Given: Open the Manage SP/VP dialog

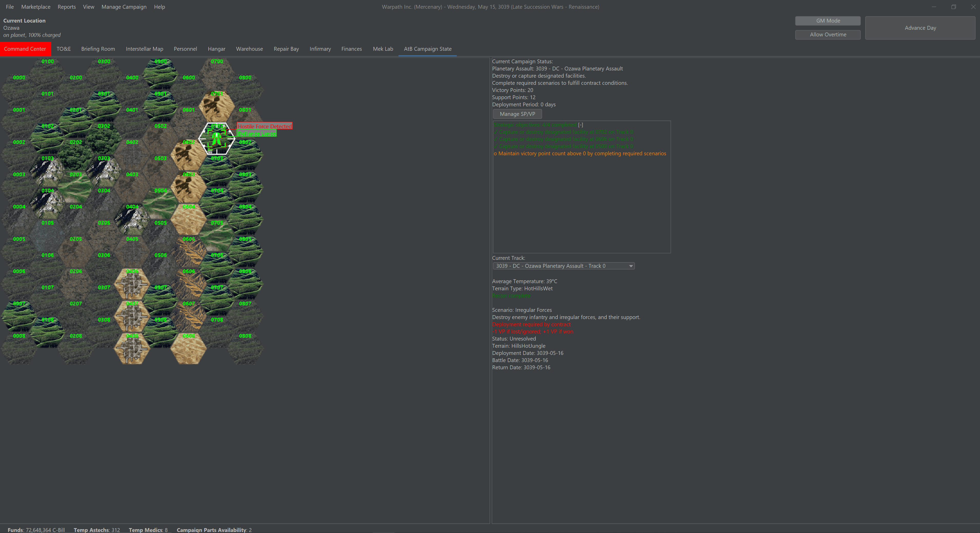Looking at the screenshot, I should (x=517, y=114).
